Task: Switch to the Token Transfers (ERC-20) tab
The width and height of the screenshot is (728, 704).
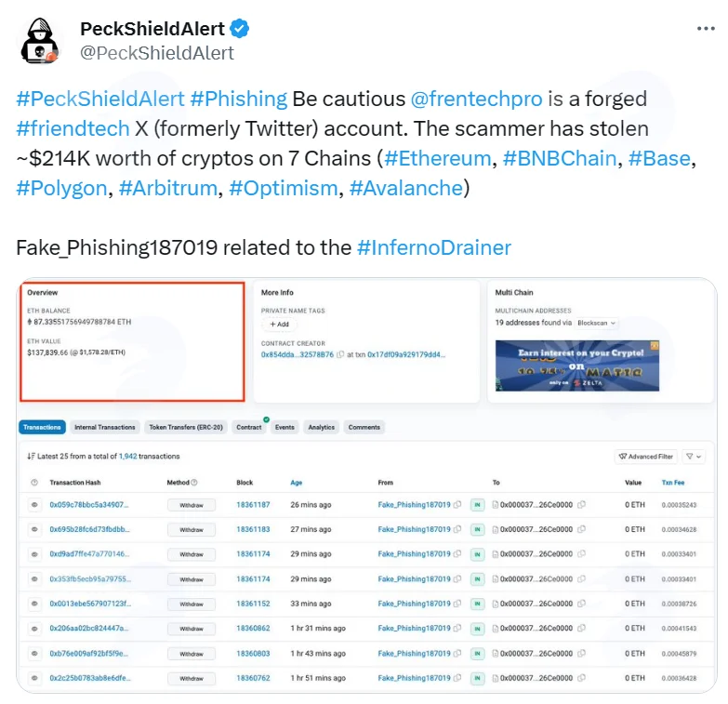Action: [x=186, y=427]
